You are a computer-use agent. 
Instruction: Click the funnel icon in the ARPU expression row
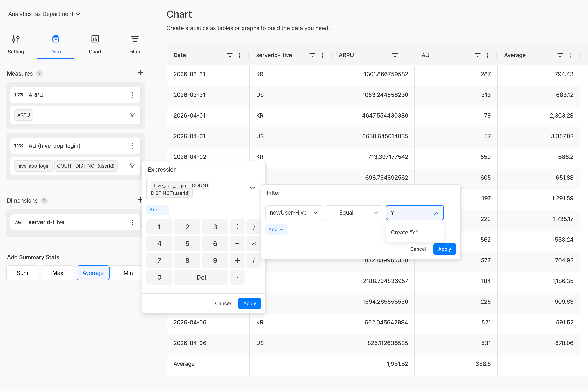click(132, 115)
